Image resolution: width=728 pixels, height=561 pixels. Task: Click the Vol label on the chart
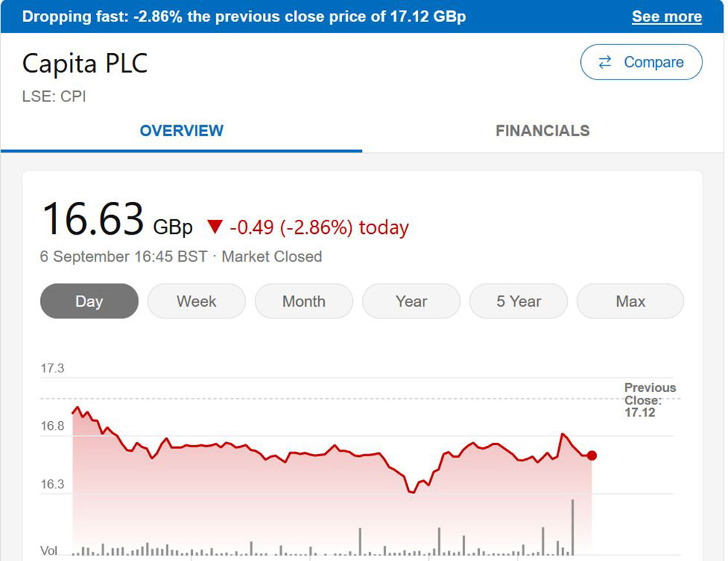49,551
